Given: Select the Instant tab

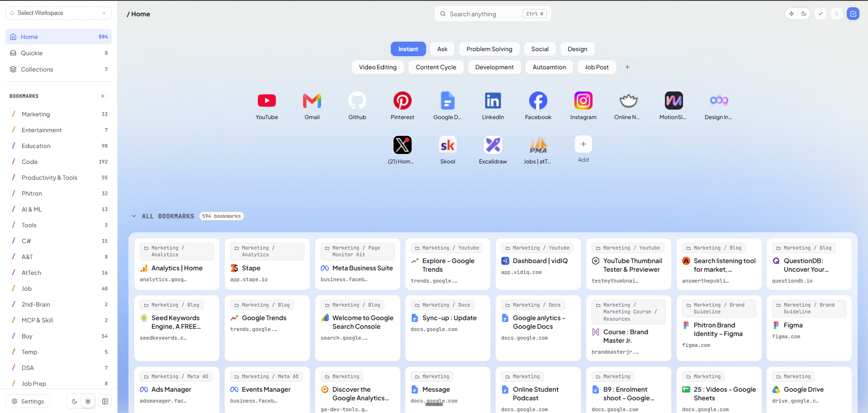Looking at the screenshot, I should (408, 49).
